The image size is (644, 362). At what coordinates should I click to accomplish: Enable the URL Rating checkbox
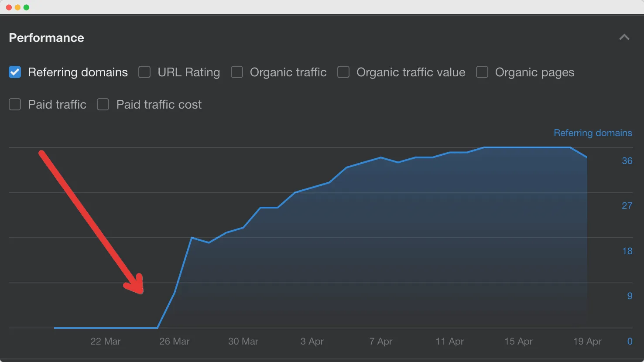click(144, 72)
